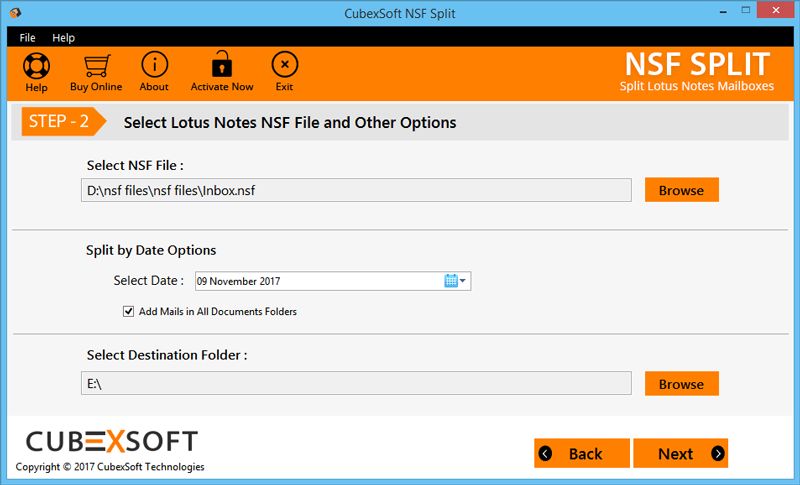Open the File menu
The image size is (800, 485).
27,38
